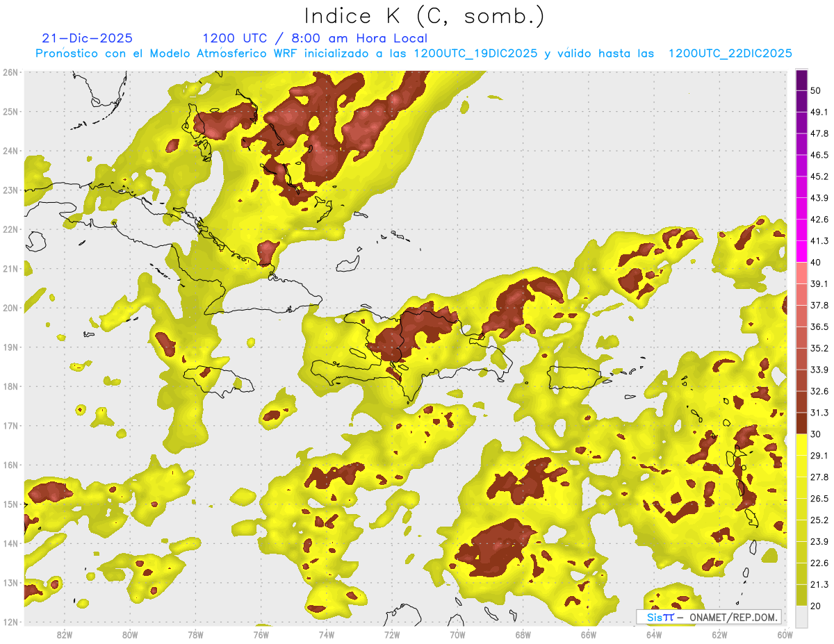Click the colorbar value 29.1
The width and height of the screenshot is (834, 644).
pyautogui.click(x=819, y=456)
